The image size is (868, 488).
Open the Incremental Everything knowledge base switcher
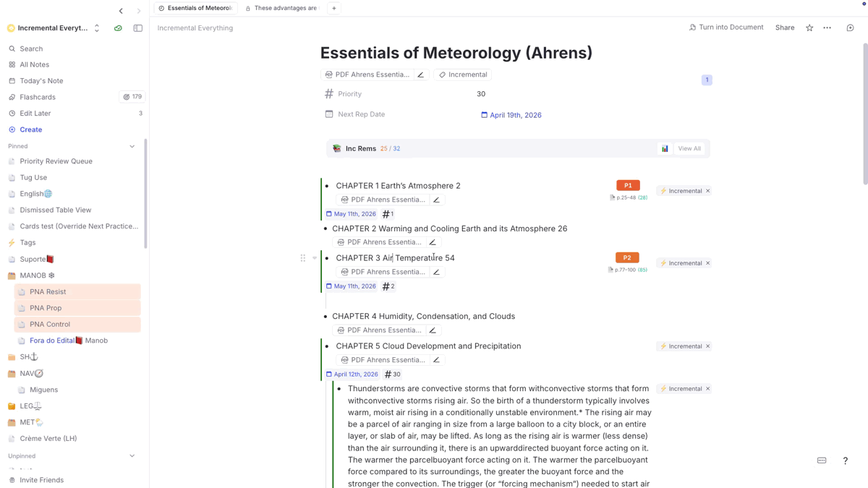point(54,28)
